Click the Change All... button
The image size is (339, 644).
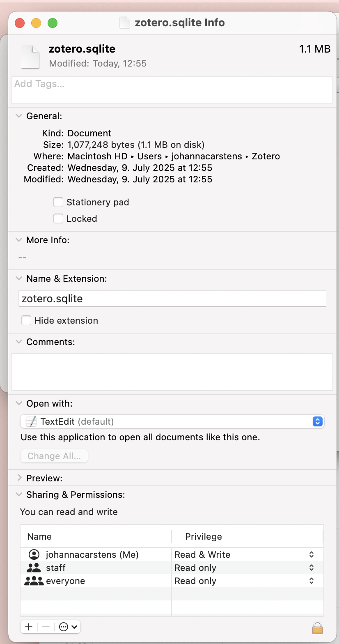(x=54, y=456)
